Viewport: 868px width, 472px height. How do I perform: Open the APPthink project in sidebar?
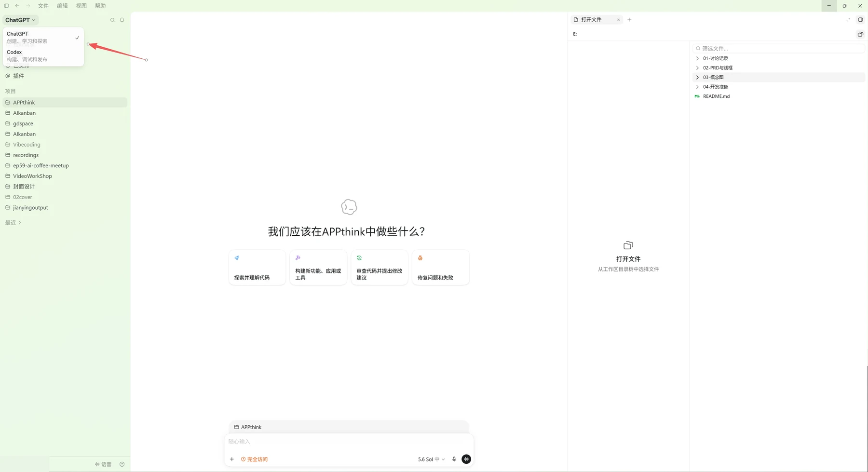[65, 102]
